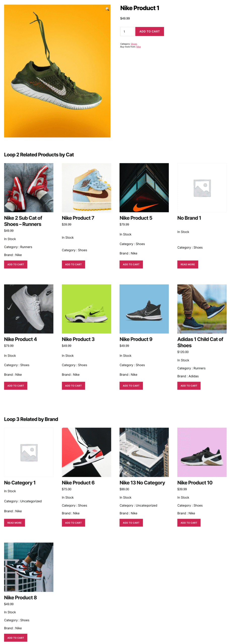Add Nike Product 1 to cart
The height and width of the screenshot is (644, 230).
(149, 31)
